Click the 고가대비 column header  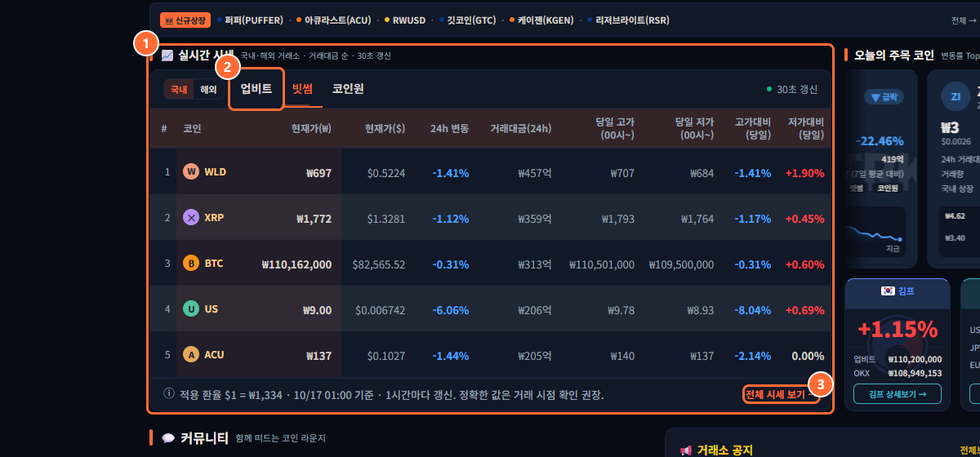pos(753,128)
